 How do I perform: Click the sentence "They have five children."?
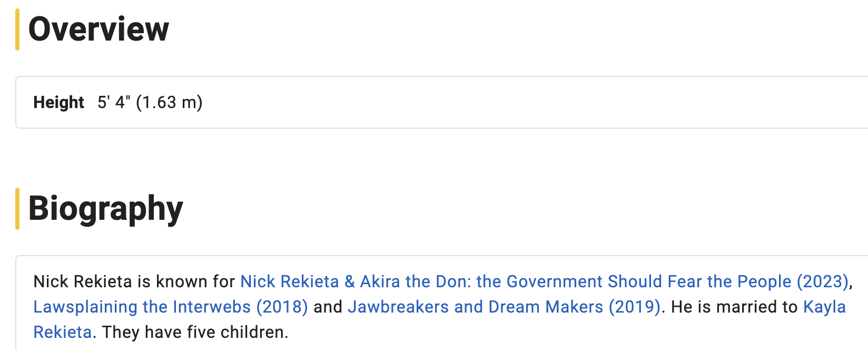pos(195,332)
